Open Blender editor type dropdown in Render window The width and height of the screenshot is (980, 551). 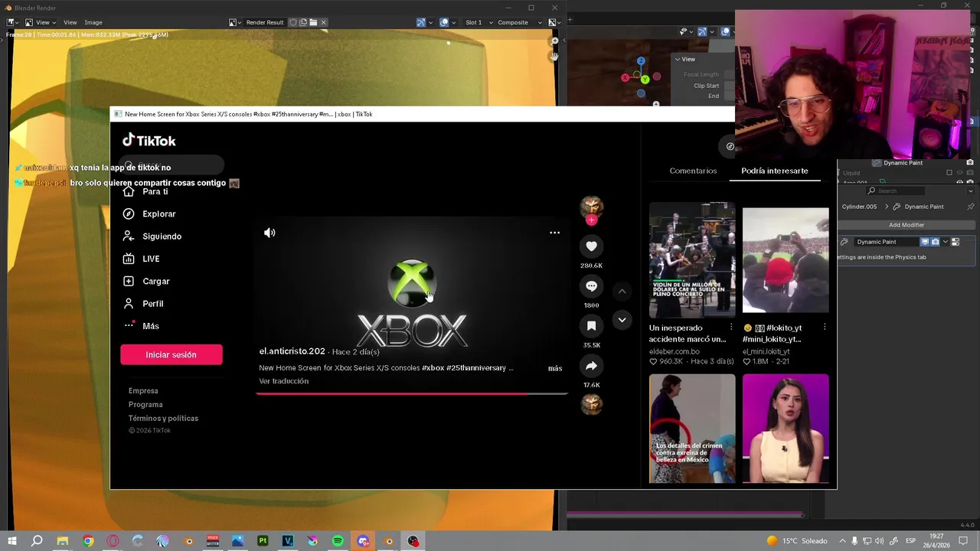pyautogui.click(x=14, y=22)
